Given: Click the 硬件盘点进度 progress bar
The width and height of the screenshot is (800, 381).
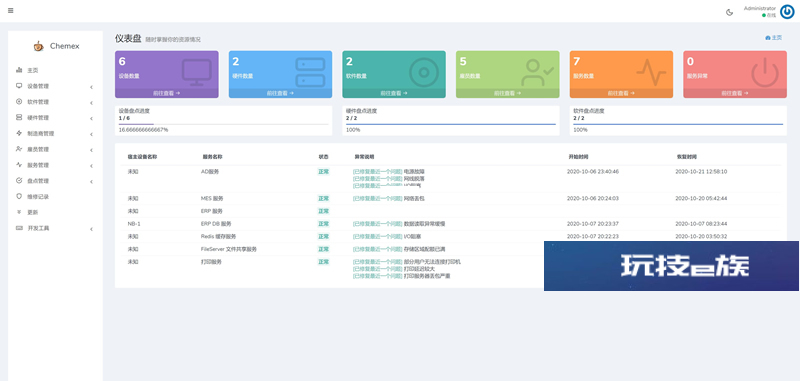Looking at the screenshot, I should (x=451, y=124).
